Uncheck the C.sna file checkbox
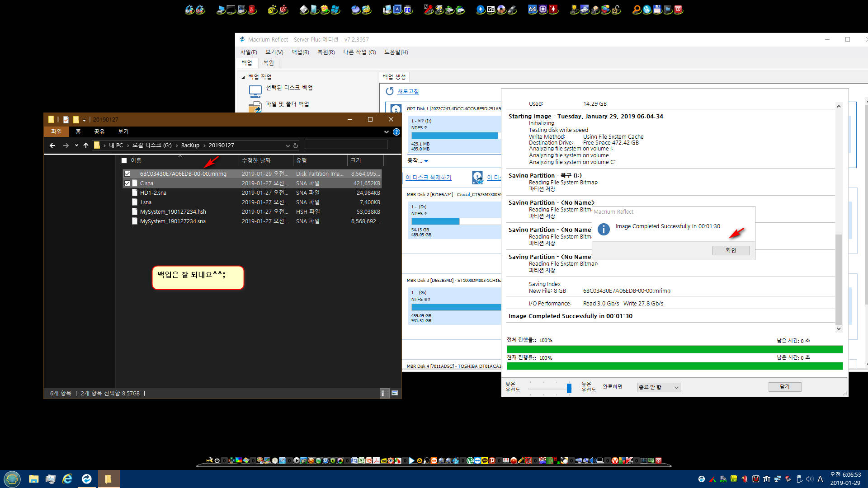Screen dimensions: 868x488 pyautogui.click(x=127, y=183)
